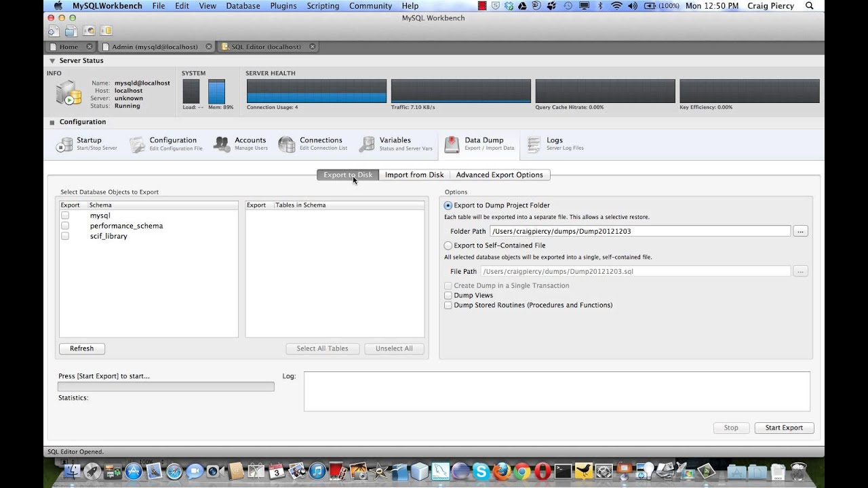This screenshot has width=868, height=488.
Task: Open Skype from the dock
Action: 481,471
